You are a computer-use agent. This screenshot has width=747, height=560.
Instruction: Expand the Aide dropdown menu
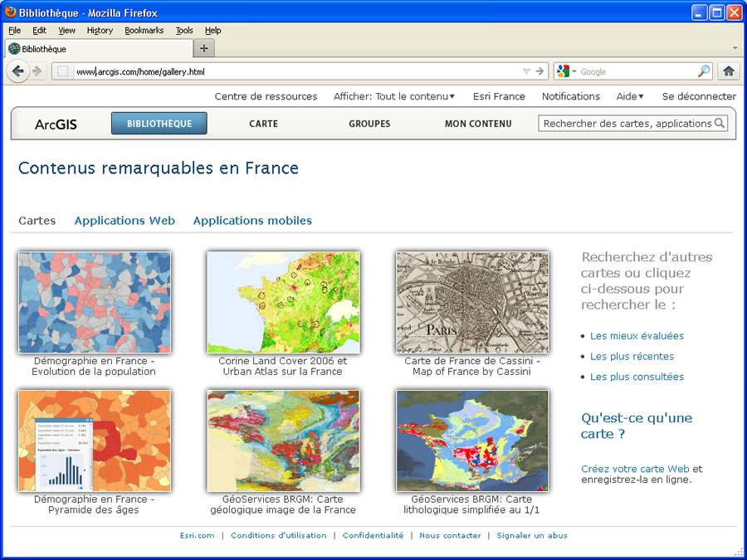pyautogui.click(x=629, y=96)
